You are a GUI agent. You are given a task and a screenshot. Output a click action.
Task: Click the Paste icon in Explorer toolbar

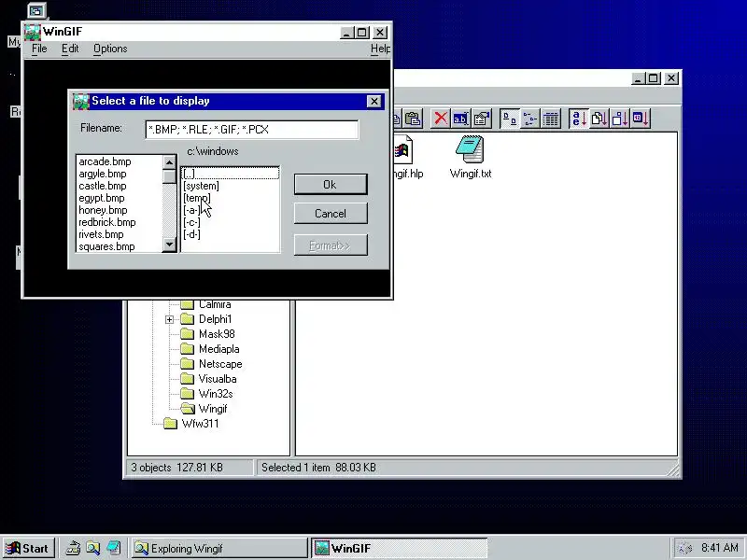coord(414,119)
